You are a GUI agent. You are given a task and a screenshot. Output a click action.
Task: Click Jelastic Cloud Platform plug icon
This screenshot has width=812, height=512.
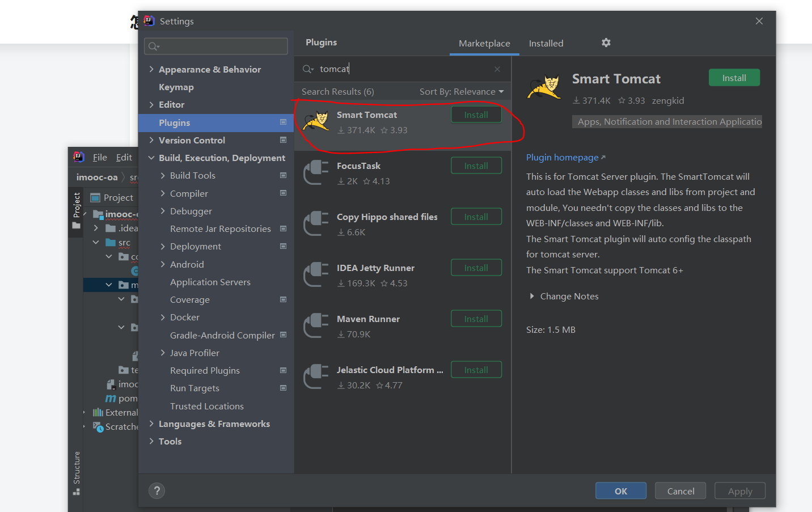pos(316,377)
